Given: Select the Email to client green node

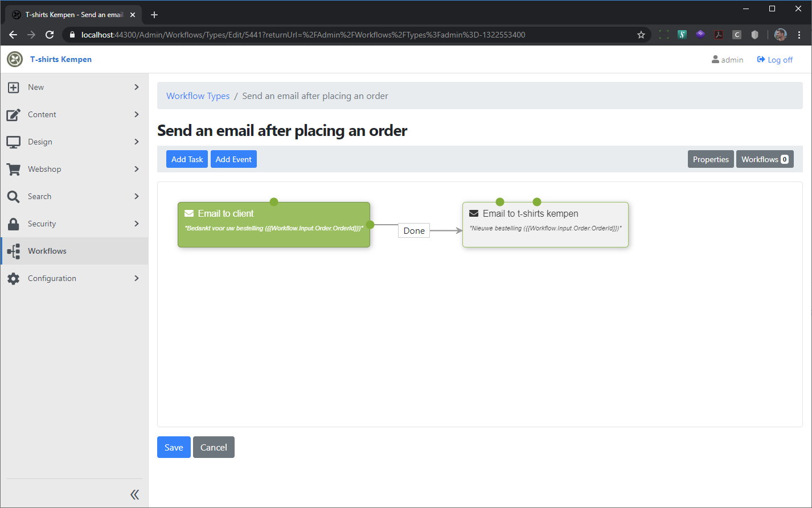Looking at the screenshot, I should 274,225.
